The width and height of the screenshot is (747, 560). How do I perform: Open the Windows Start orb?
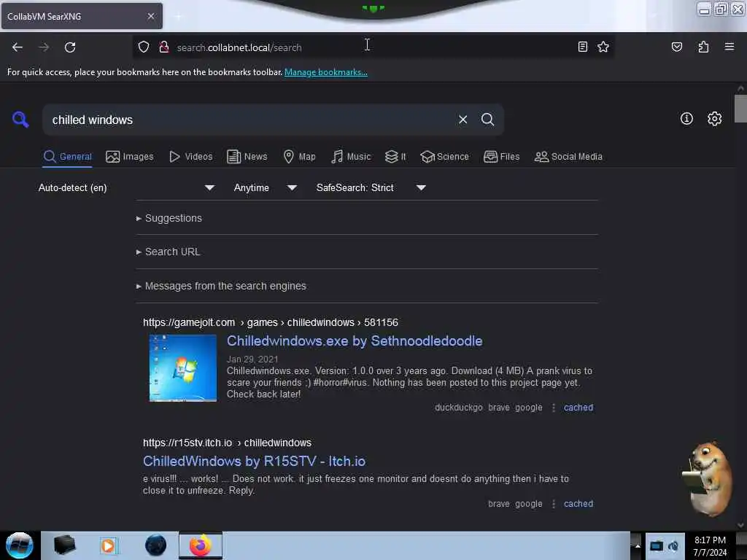coord(19,545)
